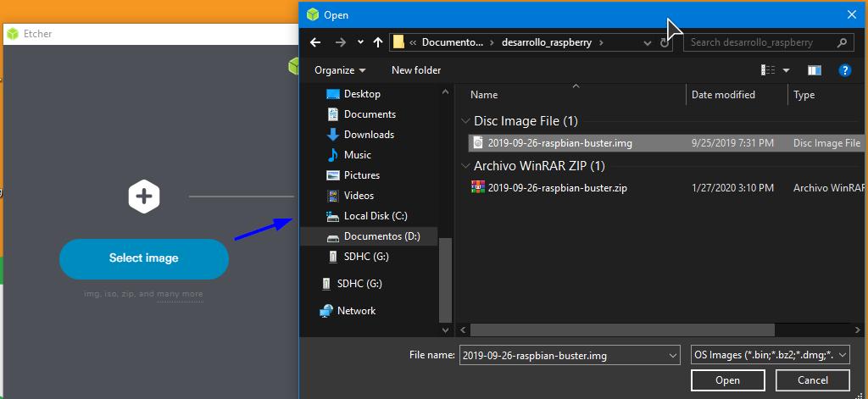The image size is (868, 399).
Task: Collapse the Disc Image File (1) group
Action: pos(464,121)
